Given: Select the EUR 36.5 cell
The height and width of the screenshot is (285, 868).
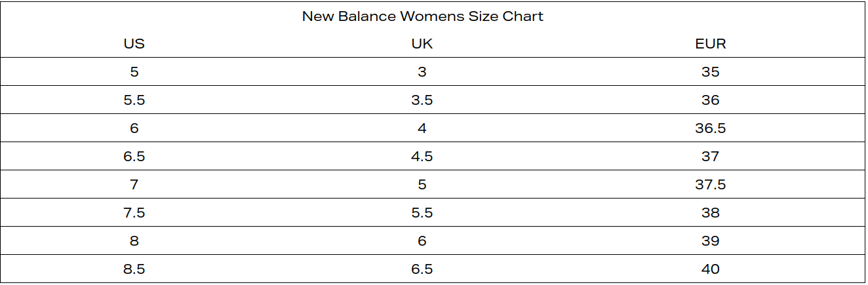Looking at the screenshot, I should tap(711, 128).
